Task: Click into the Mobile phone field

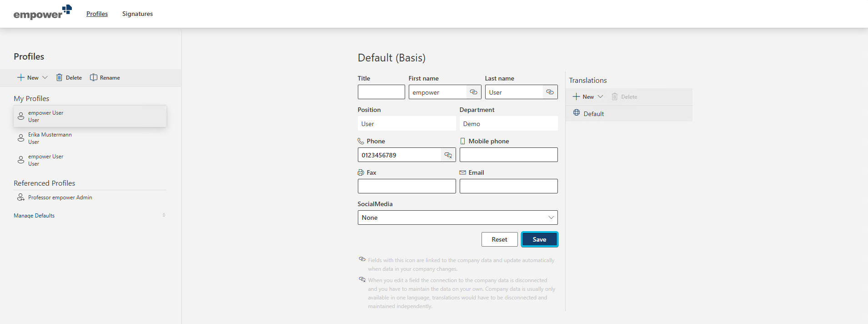Action: pos(508,155)
